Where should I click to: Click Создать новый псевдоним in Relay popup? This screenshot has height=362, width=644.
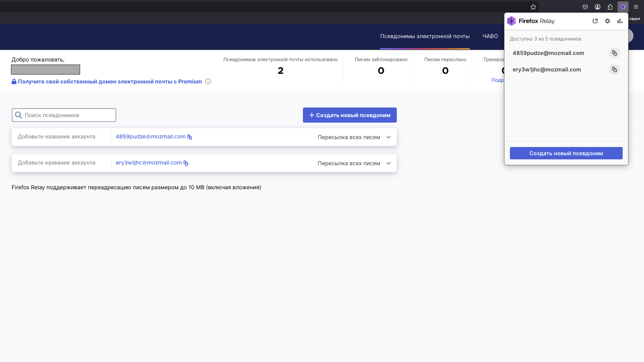click(566, 153)
